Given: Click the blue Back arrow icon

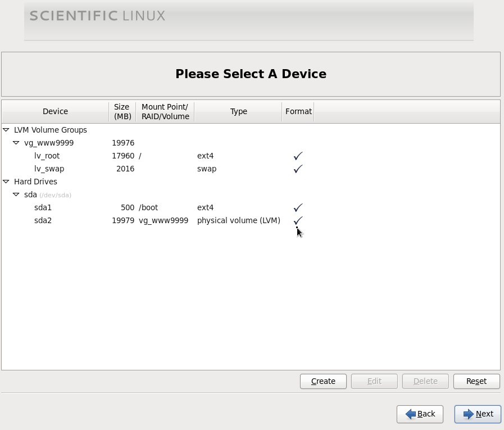Looking at the screenshot, I should (409, 414).
